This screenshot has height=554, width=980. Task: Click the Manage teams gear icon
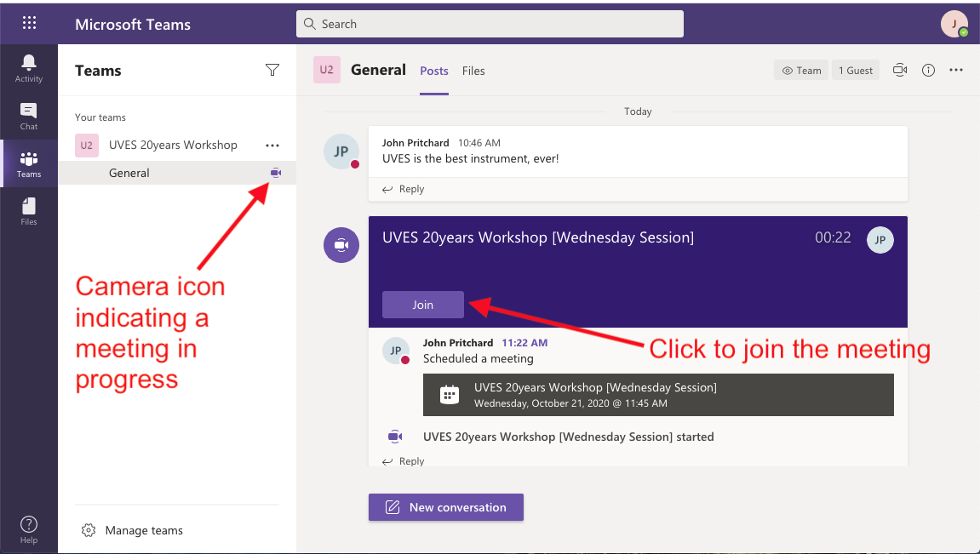(x=89, y=530)
